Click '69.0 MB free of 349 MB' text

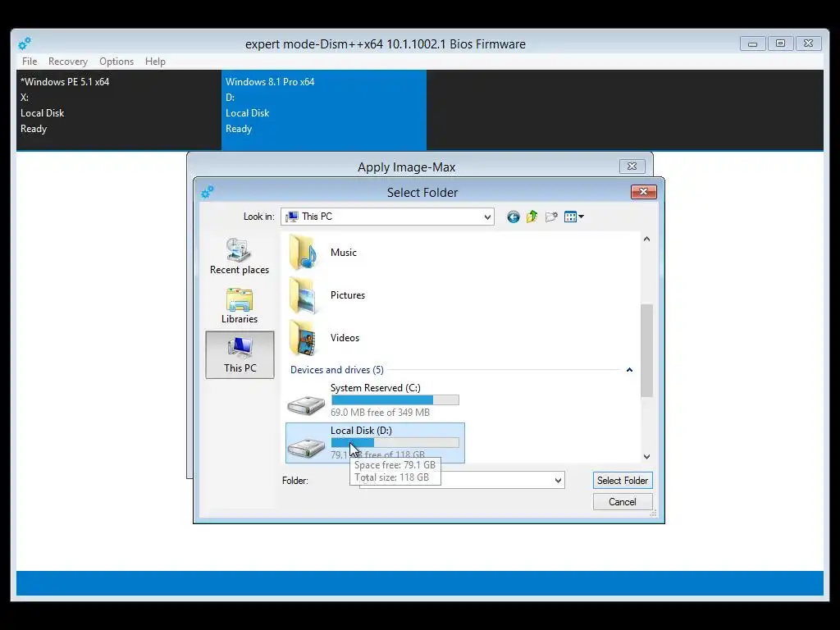380,413
